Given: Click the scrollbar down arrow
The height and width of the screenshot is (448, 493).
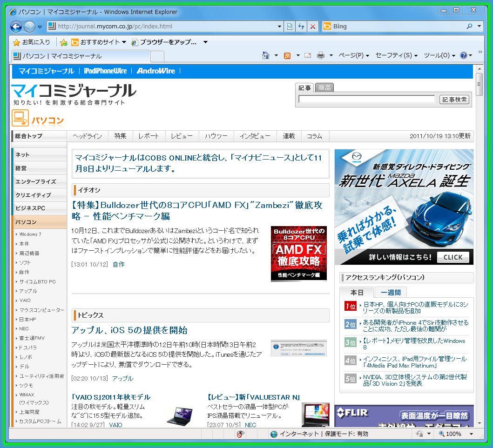Looking at the screenshot, I should pos(479,423).
